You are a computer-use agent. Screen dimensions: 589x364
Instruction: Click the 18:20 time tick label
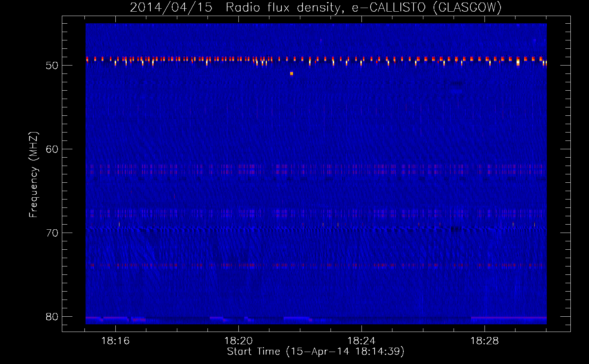pos(238,341)
